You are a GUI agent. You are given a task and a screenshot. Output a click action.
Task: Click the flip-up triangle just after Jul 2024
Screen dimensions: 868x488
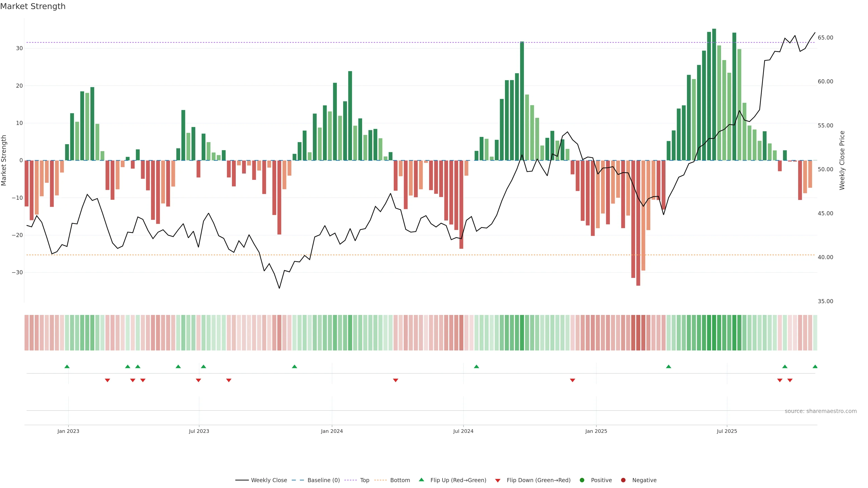(476, 366)
